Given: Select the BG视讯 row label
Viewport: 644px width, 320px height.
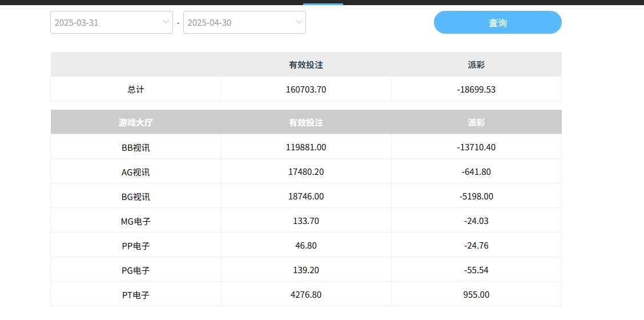Looking at the screenshot, I should point(136,197).
